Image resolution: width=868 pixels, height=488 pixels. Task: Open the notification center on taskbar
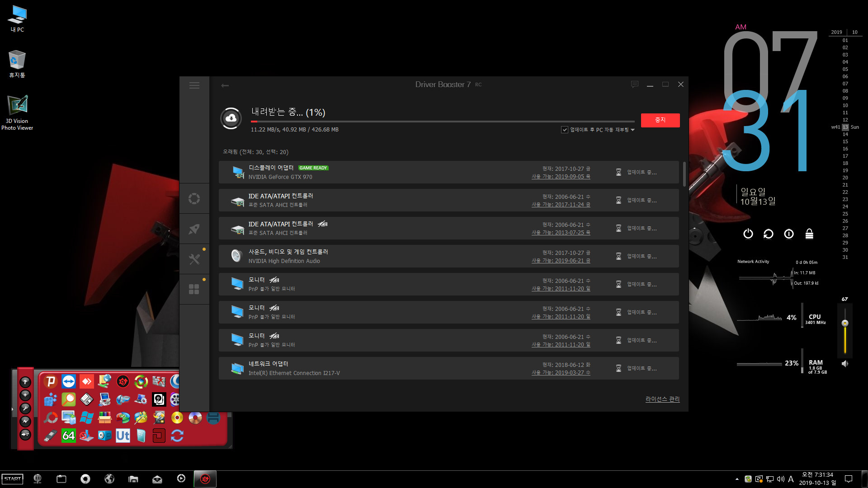[x=849, y=479]
